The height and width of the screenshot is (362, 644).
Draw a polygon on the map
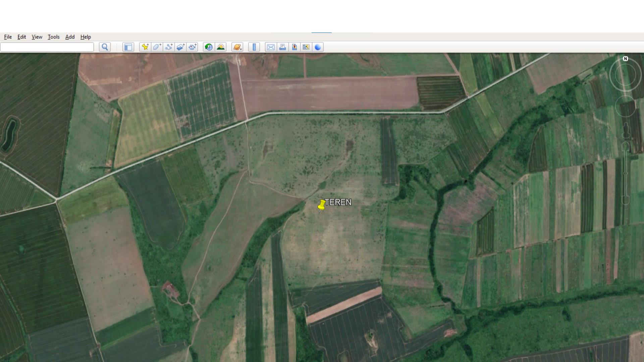pos(157,47)
